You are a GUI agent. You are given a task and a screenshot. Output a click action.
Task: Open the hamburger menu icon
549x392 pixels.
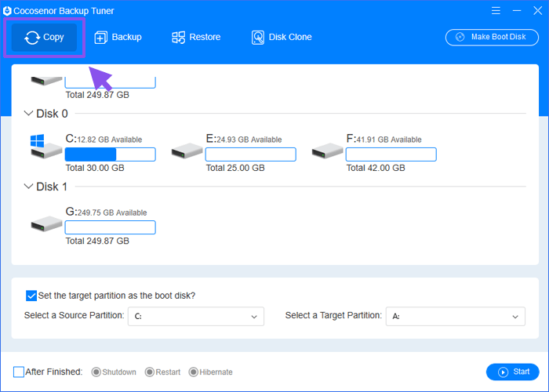point(496,10)
